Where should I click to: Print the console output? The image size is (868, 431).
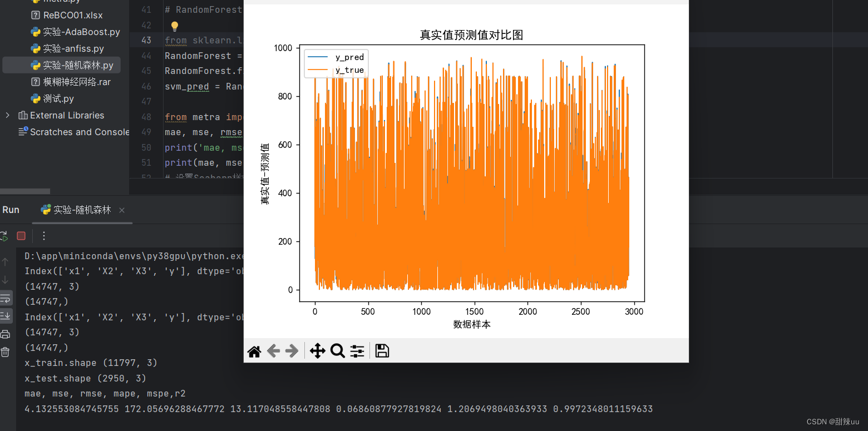click(x=6, y=334)
